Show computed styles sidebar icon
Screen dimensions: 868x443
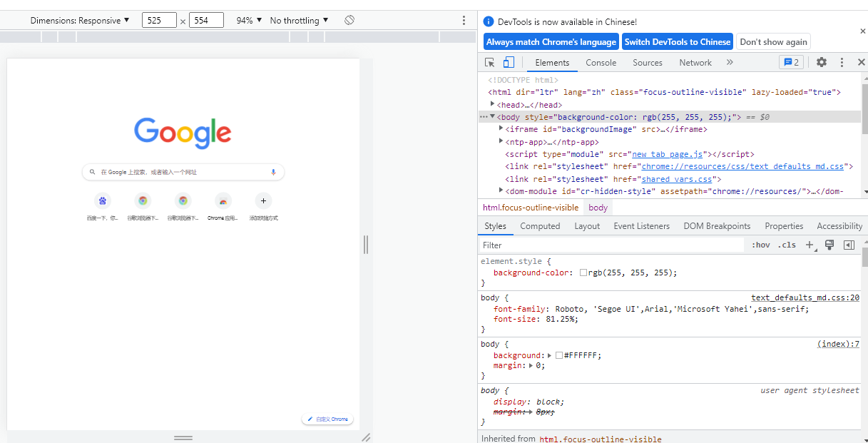coord(849,245)
